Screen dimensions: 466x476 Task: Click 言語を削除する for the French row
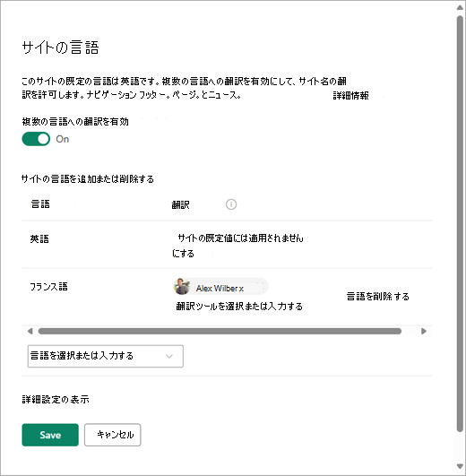377,297
